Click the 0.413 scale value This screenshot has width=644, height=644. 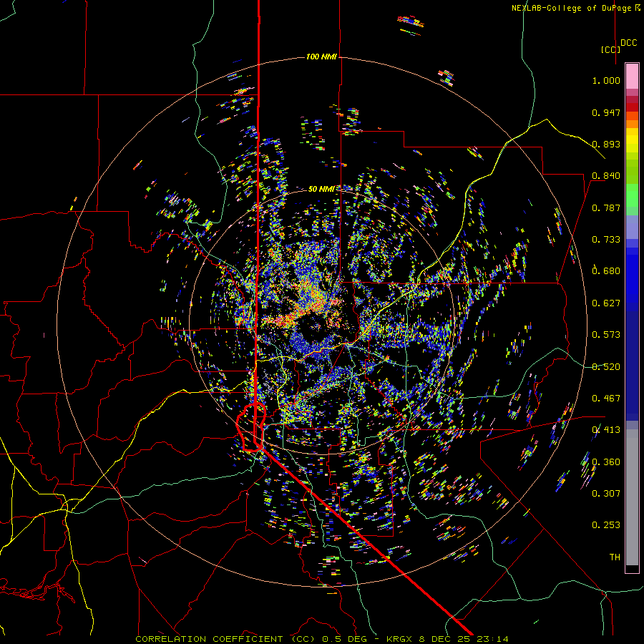click(606, 430)
